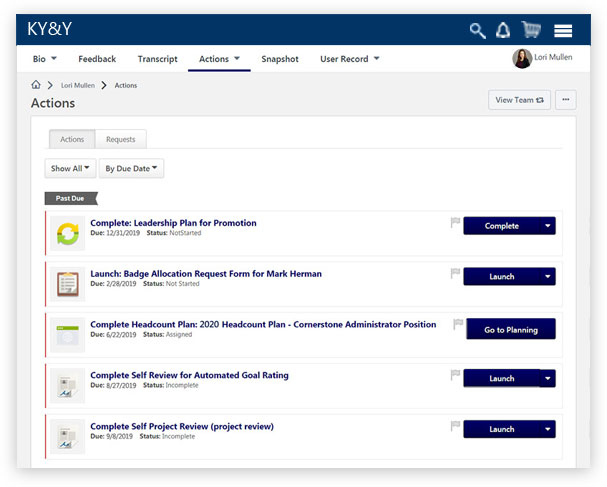Click the Leadership Plan refresh-arrows icon
The width and height of the screenshot is (607, 487).
68,233
